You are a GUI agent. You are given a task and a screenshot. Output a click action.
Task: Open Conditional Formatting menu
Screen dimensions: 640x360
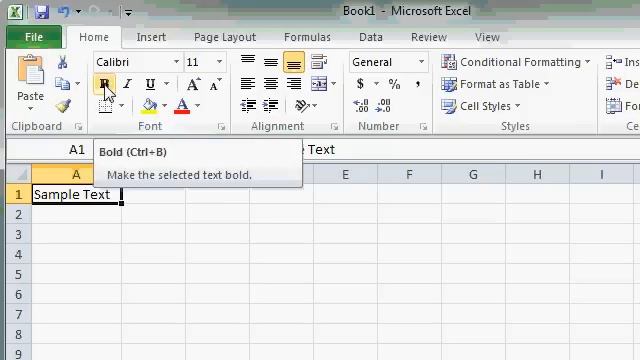(516, 62)
